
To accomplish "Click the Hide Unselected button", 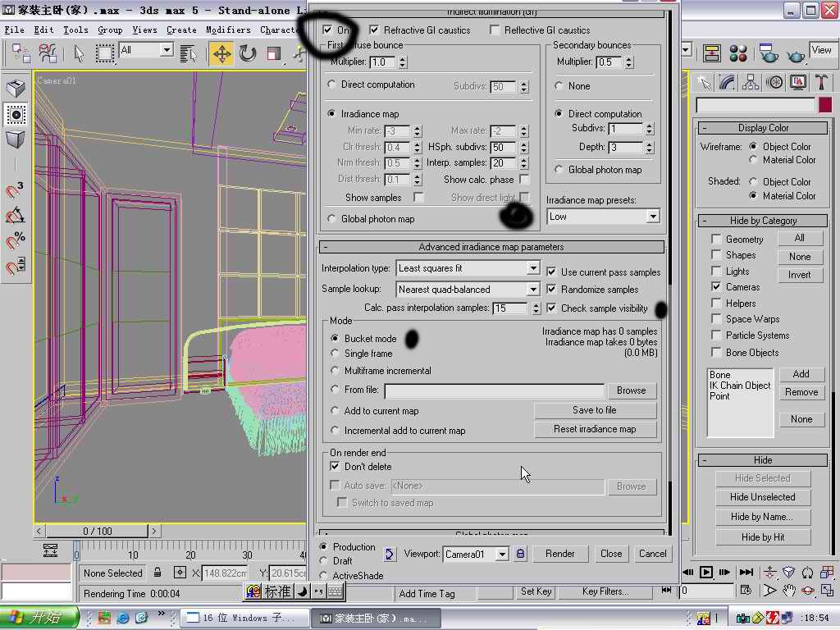I will [763, 497].
